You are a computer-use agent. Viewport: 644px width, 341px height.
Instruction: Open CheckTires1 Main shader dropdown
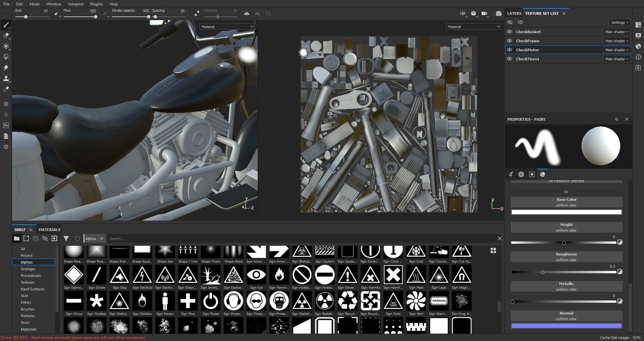pyautogui.click(x=616, y=59)
